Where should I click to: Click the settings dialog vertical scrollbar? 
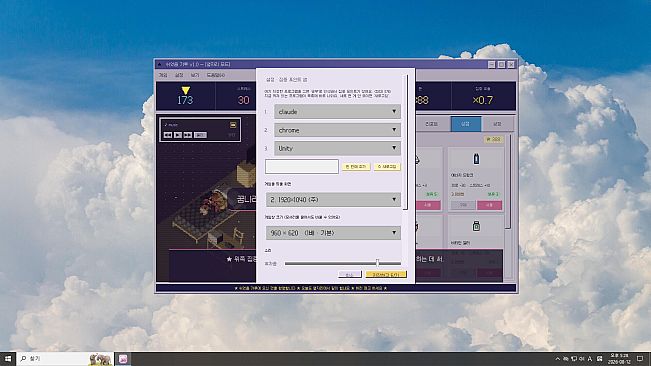(406, 142)
